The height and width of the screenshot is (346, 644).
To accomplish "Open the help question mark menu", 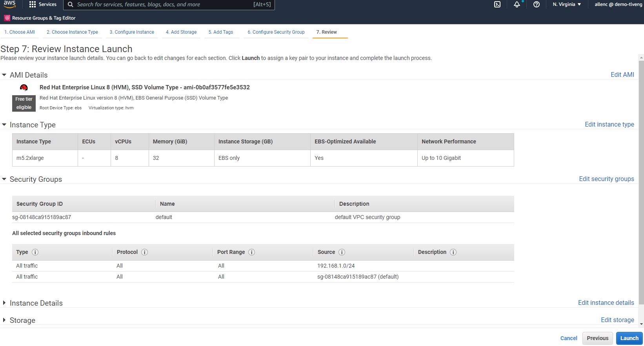I will [537, 4].
